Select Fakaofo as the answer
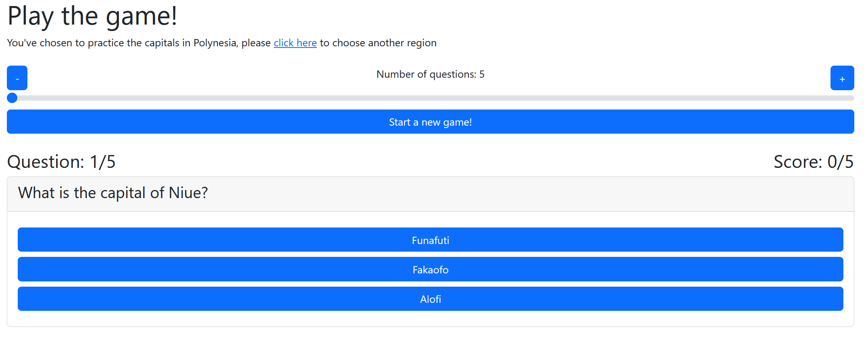868x337 pixels. [430, 269]
